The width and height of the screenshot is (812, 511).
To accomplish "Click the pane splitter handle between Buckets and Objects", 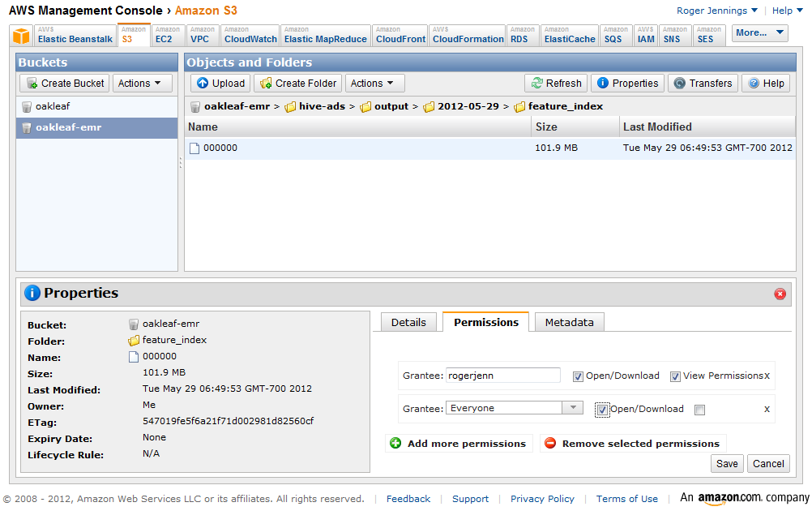I will pyautogui.click(x=180, y=163).
